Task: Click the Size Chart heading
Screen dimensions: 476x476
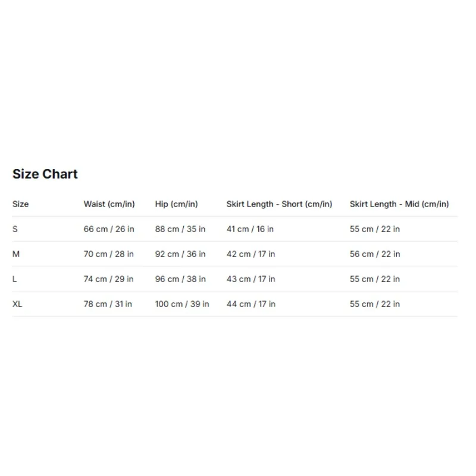Action: click(x=45, y=174)
